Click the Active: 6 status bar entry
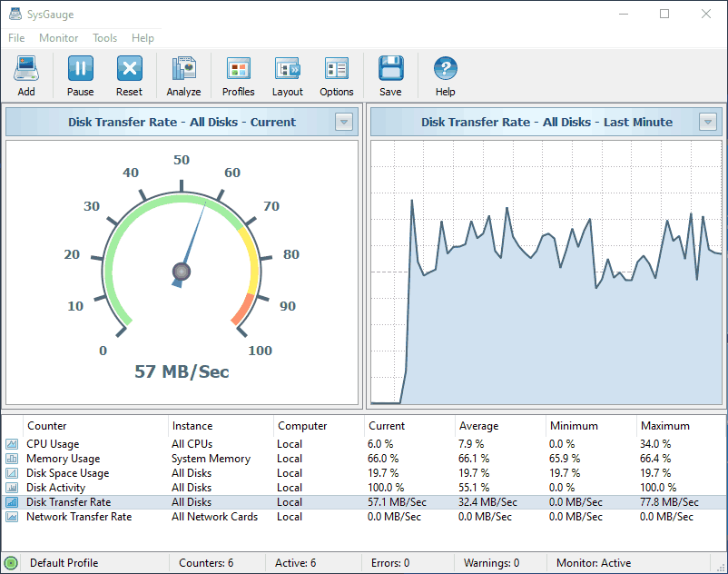 click(295, 563)
